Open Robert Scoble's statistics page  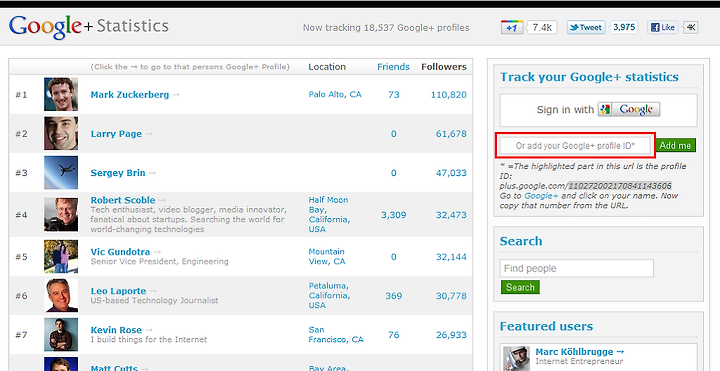(x=123, y=200)
